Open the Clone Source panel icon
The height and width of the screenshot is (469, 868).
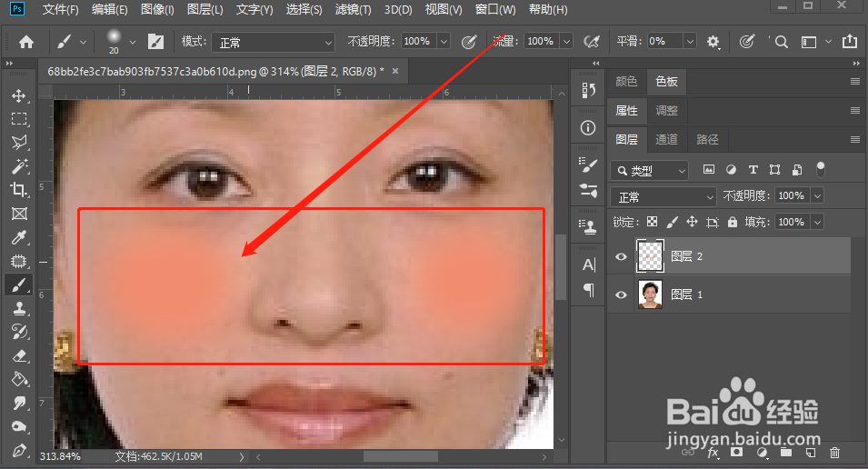[588, 225]
